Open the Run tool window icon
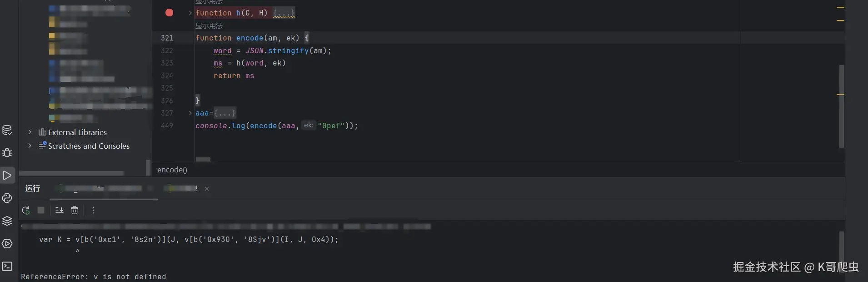868x282 pixels. click(x=7, y=175)
